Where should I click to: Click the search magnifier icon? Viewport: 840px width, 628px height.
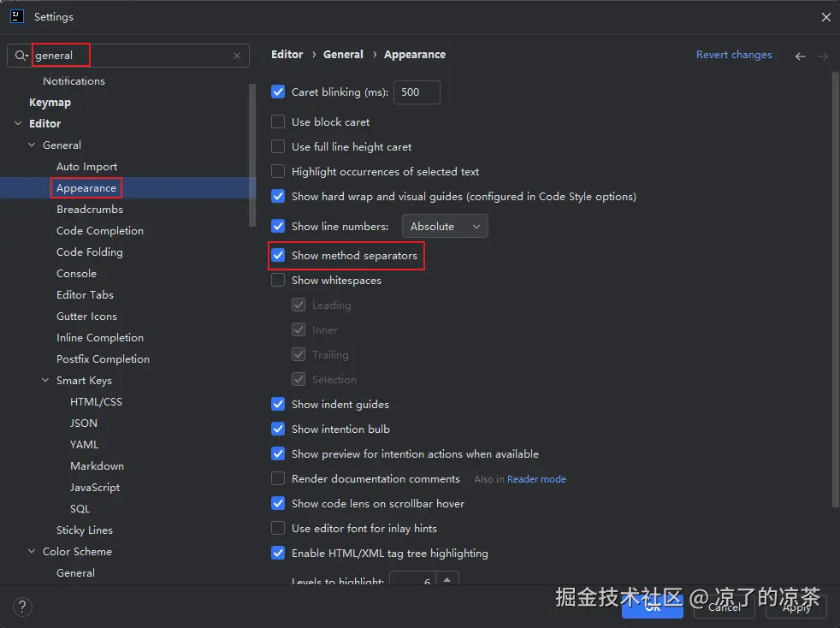click(21, 56)
